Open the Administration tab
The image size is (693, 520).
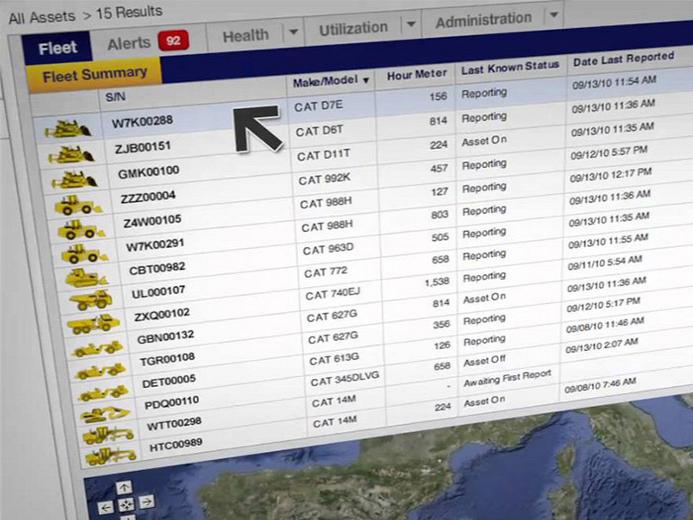click(x=483, y=20)
